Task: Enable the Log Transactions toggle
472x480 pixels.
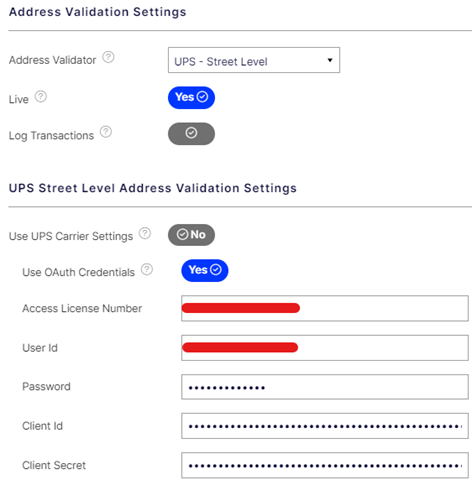Action: 191,134
